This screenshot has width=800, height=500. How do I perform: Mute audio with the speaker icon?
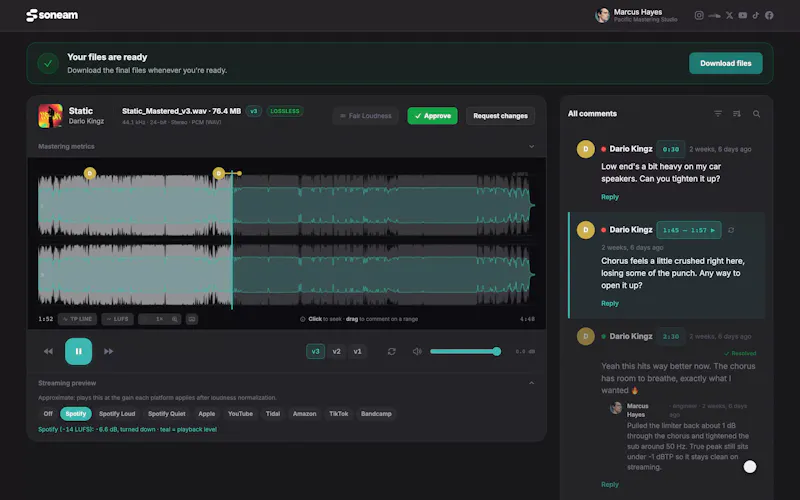pos(417,351)
